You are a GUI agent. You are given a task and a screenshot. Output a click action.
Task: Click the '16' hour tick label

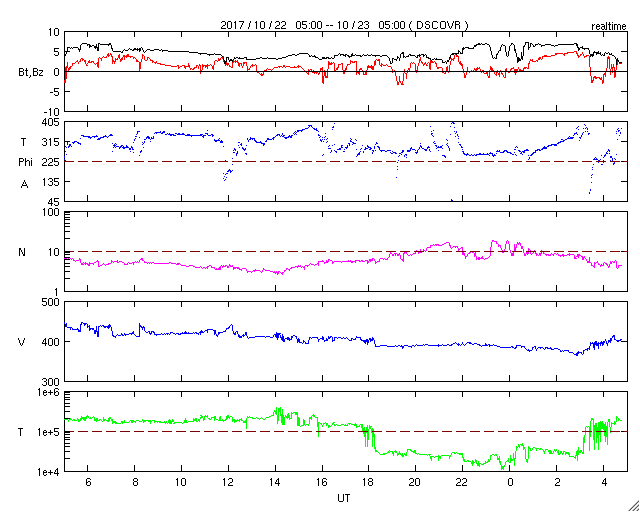322,482
